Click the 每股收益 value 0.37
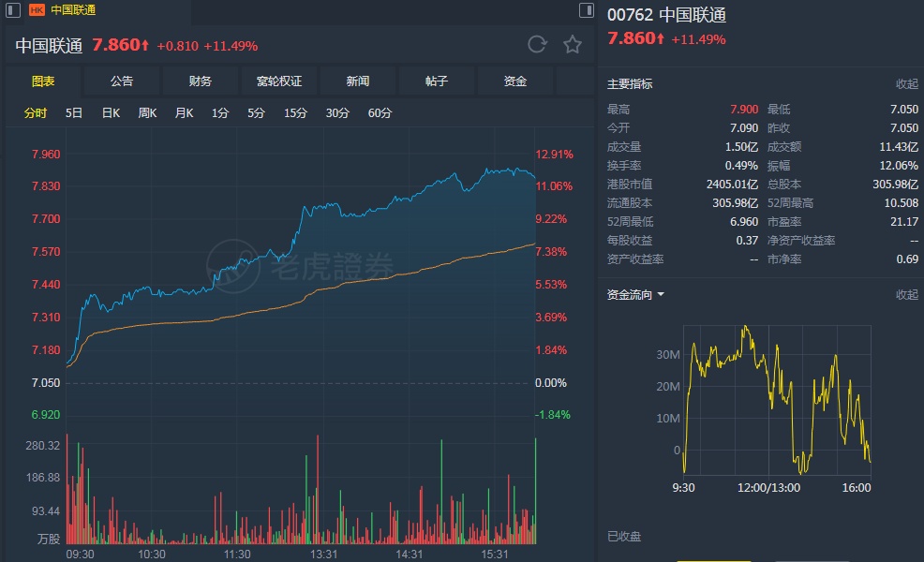924x562 pixels. (747, 241)
